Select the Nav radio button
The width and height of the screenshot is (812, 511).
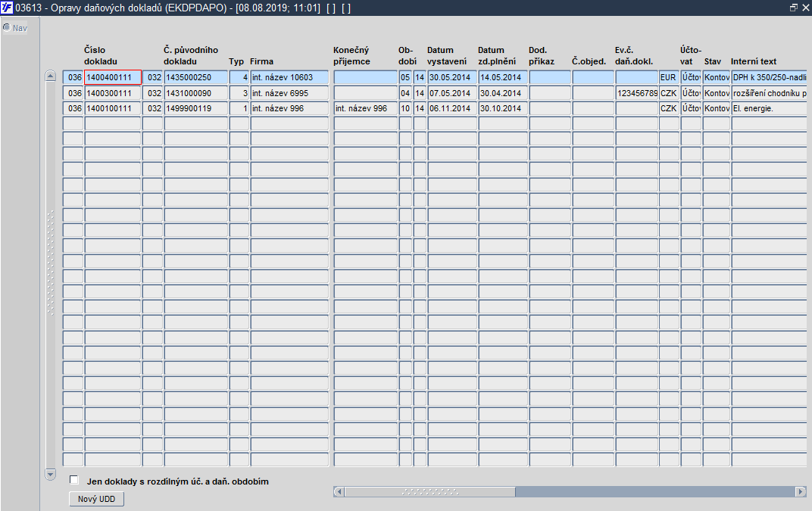[7, 27]
